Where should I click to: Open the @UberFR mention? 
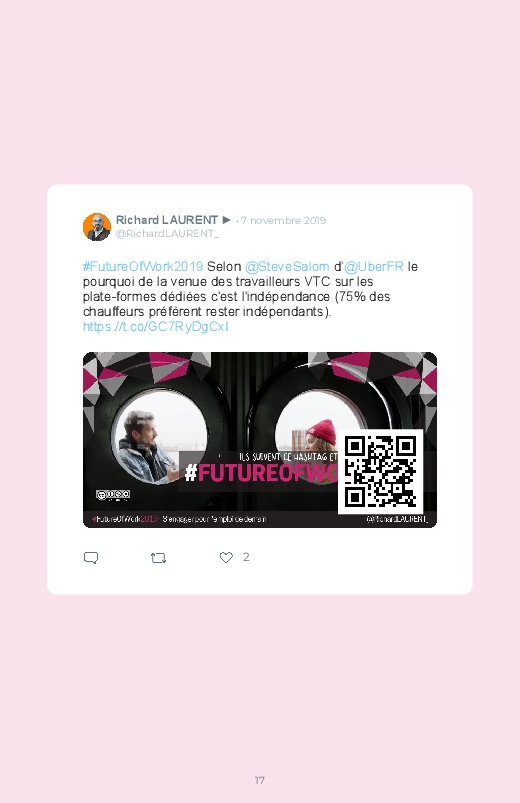click(373, 267)
